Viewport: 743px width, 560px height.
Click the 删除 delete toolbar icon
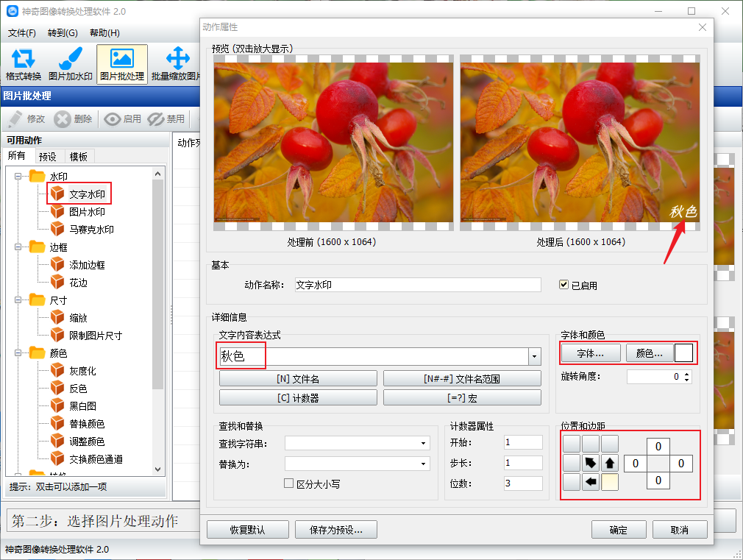(62, 119)
